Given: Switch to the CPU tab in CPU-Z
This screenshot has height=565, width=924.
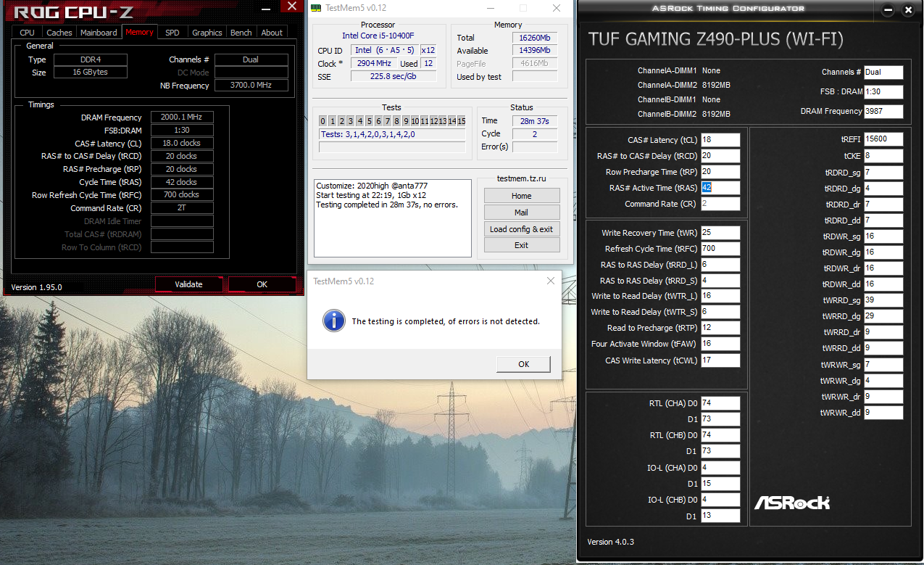Looking at the screenshot, I should (x=27, y=33).
